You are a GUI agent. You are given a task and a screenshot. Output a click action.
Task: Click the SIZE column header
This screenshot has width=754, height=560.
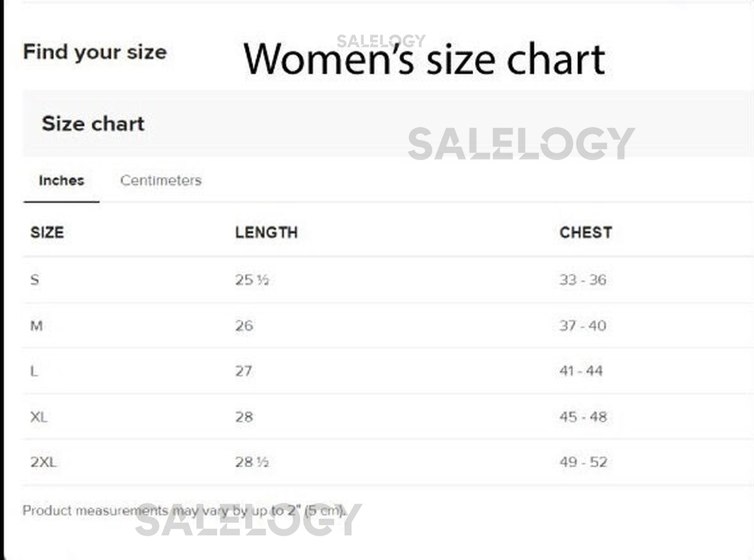[47, 233]
